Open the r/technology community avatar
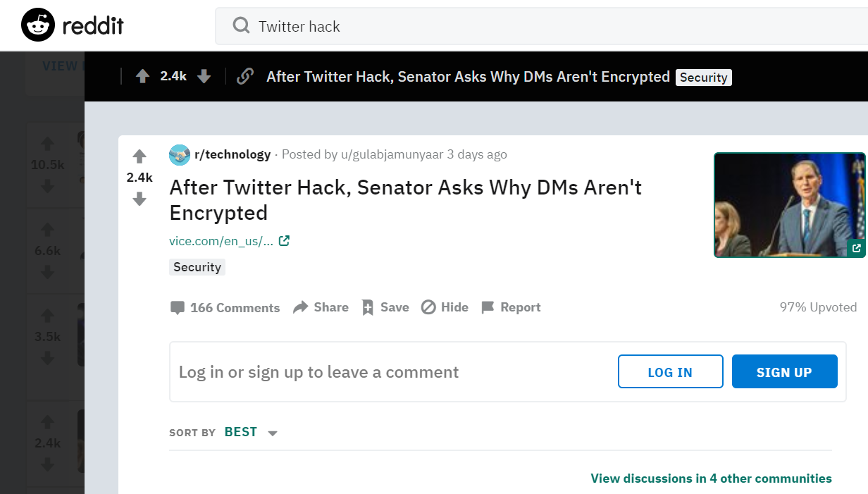 click(180, 155)
